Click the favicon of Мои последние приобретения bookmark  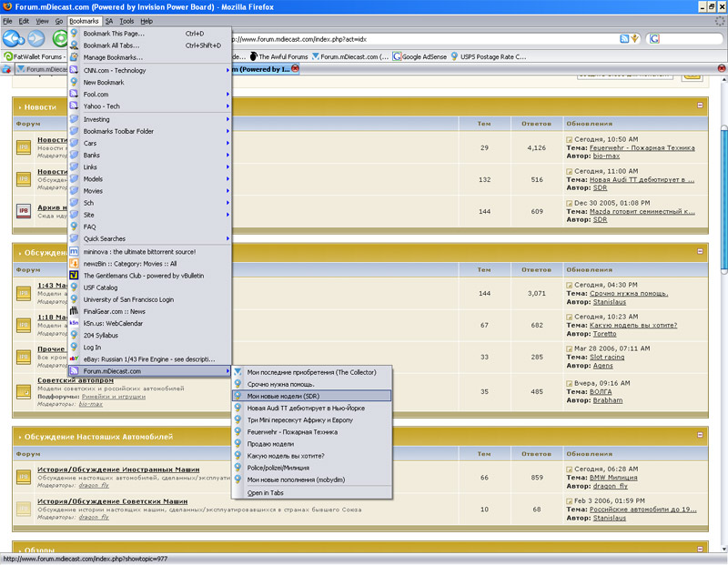click(x=238, y=372)
